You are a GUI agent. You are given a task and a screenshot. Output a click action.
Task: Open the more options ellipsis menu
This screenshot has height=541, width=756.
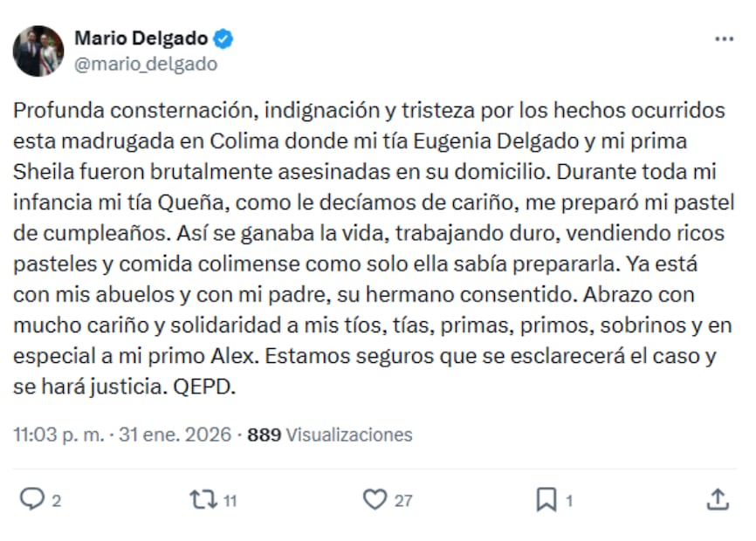click(x=723, y=38)
